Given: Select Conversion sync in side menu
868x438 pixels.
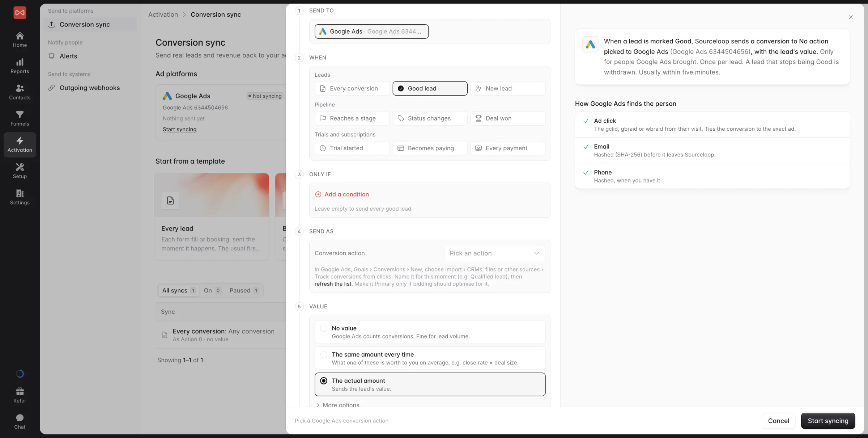Looking at the screenshot, I should coord(90,25).
